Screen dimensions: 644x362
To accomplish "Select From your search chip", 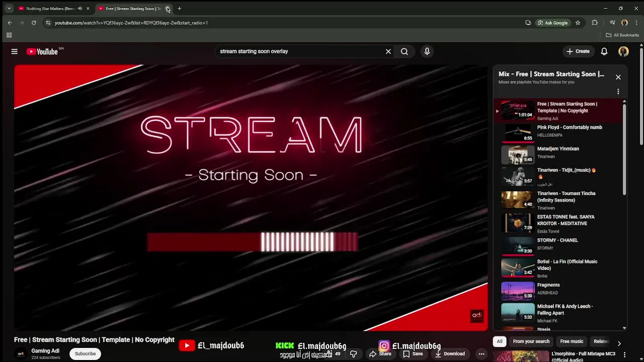I will click(x=531, y=341).
